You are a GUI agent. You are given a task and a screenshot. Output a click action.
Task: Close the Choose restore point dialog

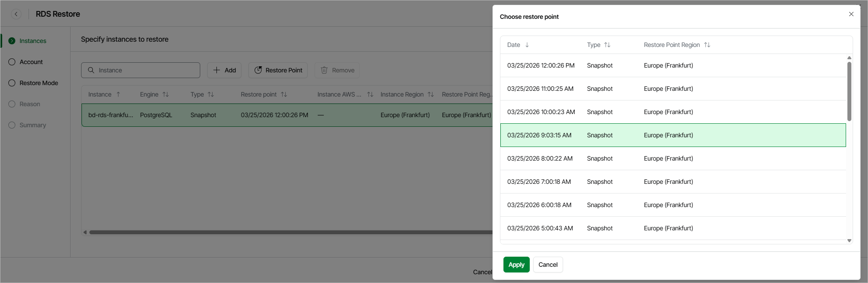851,14
